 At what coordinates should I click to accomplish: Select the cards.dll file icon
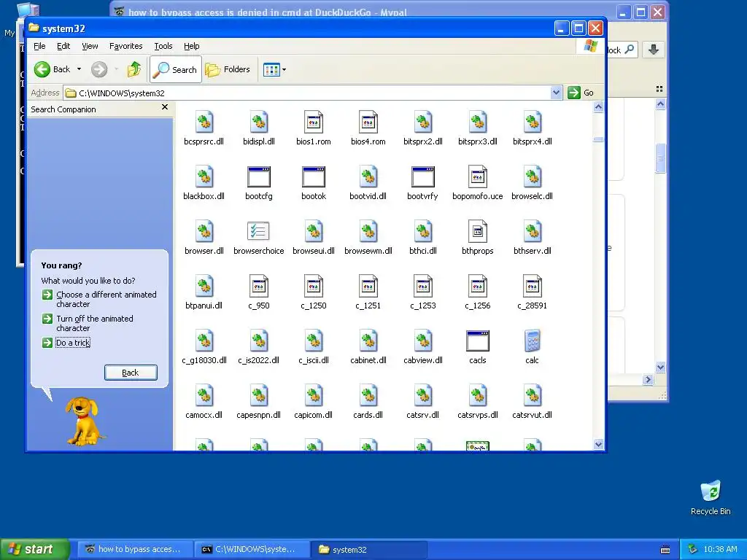[368, 396]
